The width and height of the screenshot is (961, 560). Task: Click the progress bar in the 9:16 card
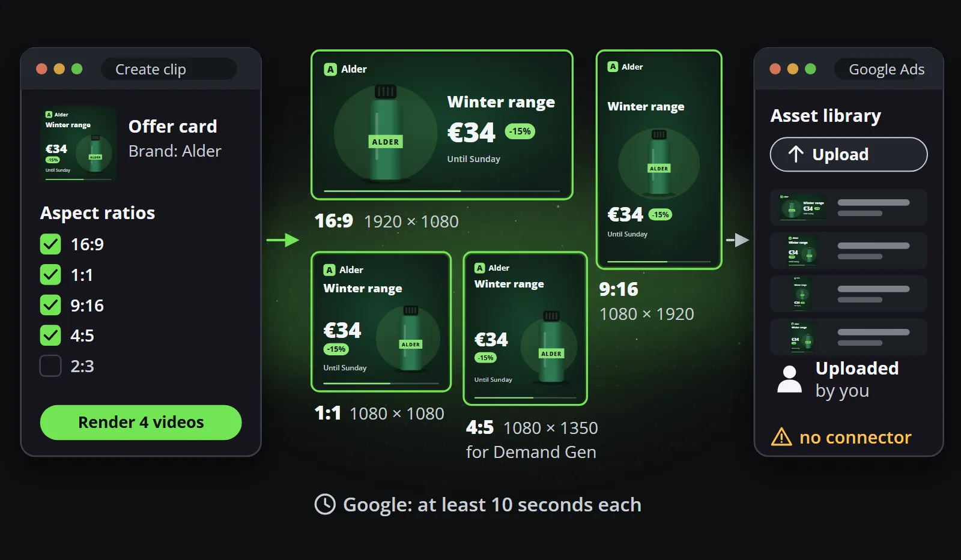659,262
